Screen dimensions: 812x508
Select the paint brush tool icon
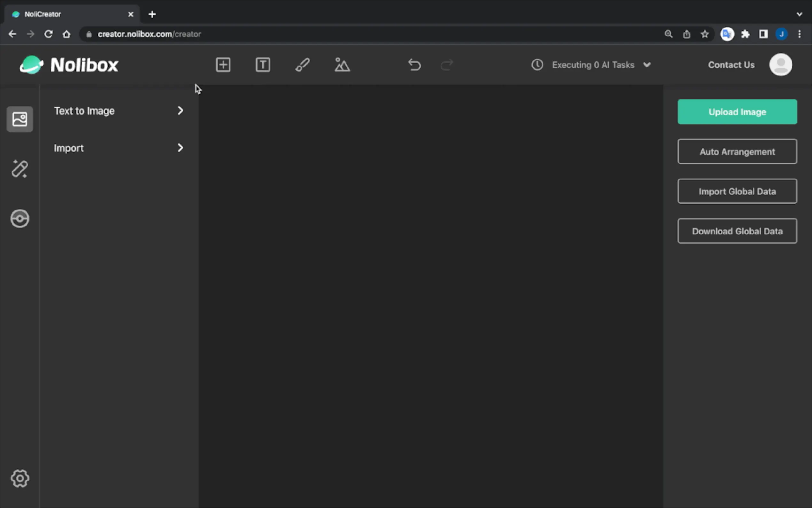click(302, 65)
